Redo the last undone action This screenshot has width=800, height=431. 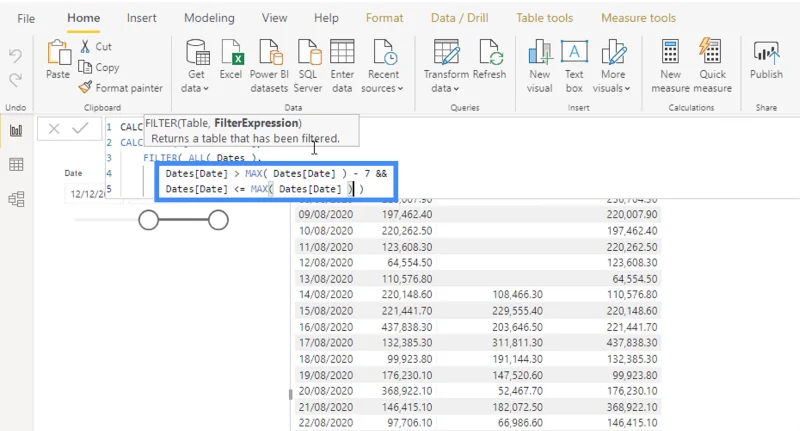coord(15,80)
